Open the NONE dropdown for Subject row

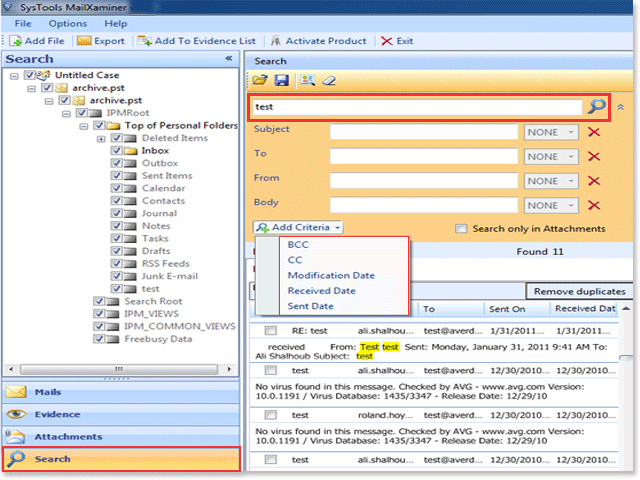(552, 132)
